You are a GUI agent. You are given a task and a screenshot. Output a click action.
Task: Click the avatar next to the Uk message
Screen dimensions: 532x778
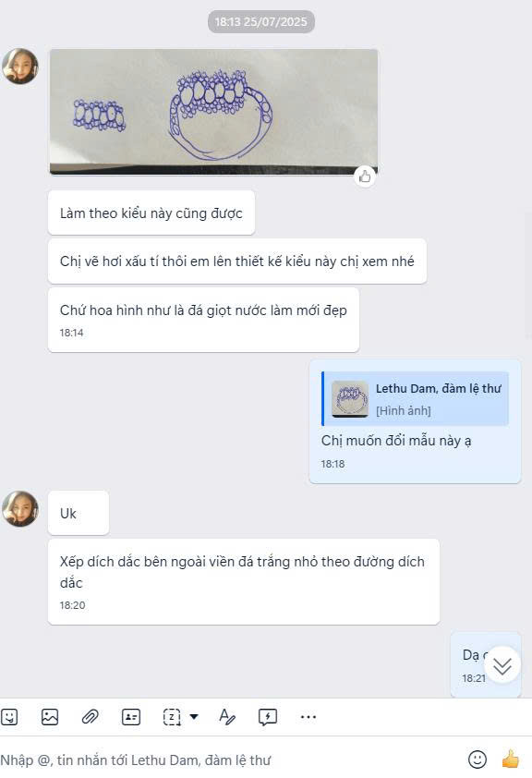tap(19, 508)
